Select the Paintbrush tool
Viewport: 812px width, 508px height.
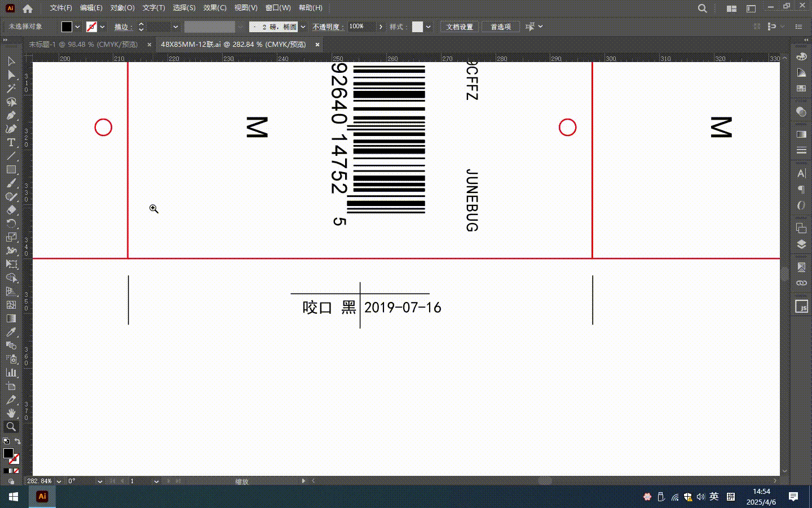[11, 183]
